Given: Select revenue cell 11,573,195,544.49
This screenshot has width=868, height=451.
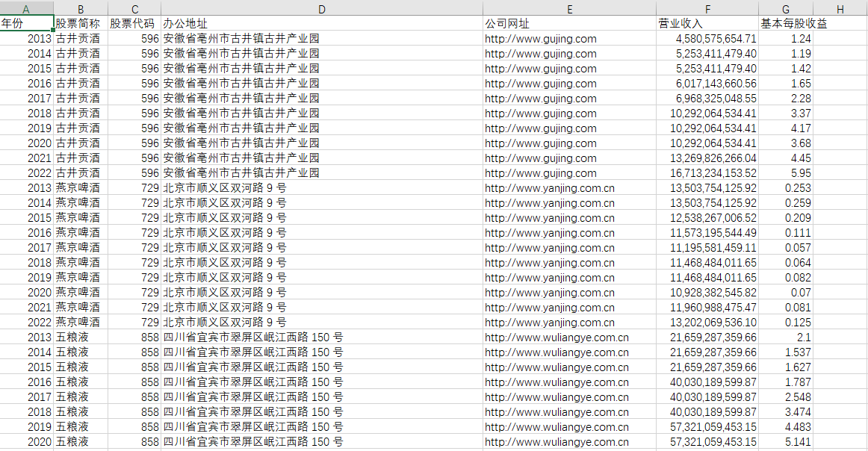Looking at the screenshot, I should click(x=707, y=233).
